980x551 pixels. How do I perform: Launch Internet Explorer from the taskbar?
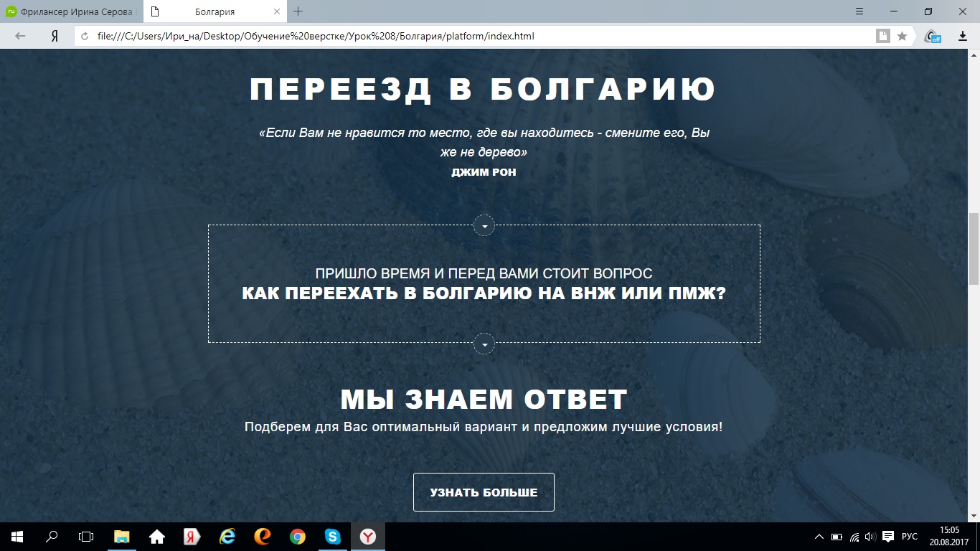point(227,537)
